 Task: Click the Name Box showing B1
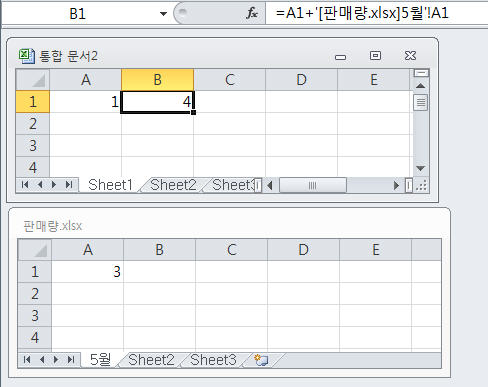coord(78,14)
